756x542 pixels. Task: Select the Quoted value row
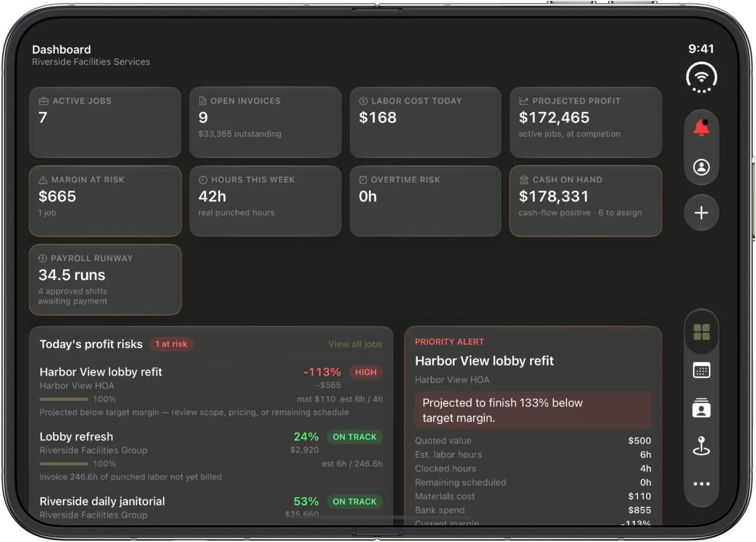[x=533, y=441]
